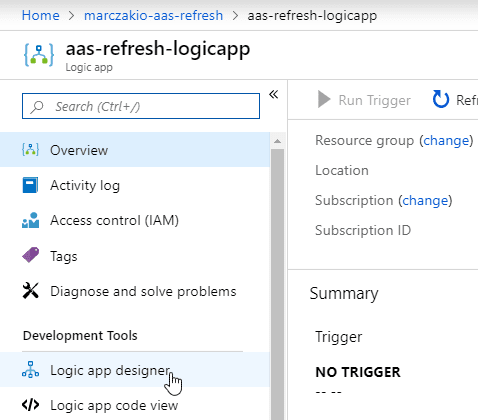Click the Access control people icon

point(30,220)
